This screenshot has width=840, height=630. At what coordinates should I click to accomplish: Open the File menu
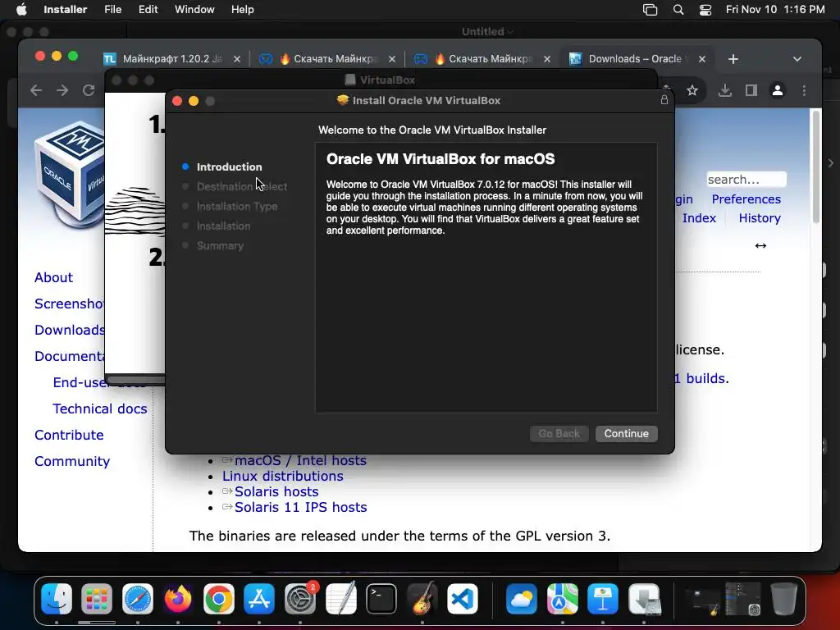(x=113, y=9)
